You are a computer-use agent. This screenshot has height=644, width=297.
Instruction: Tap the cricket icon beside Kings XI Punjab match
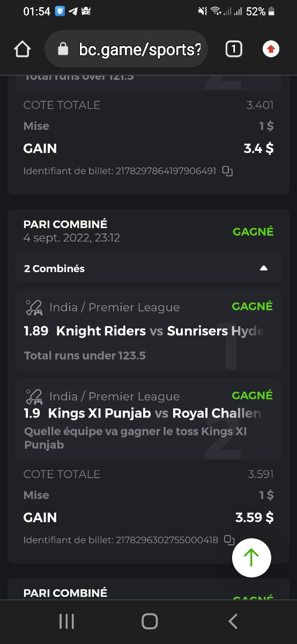[x=34, y=397]
